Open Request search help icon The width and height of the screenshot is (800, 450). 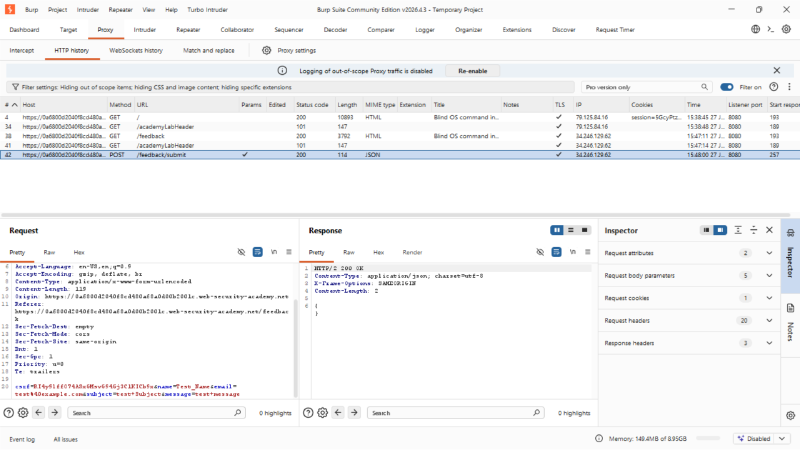pos(9,413)
